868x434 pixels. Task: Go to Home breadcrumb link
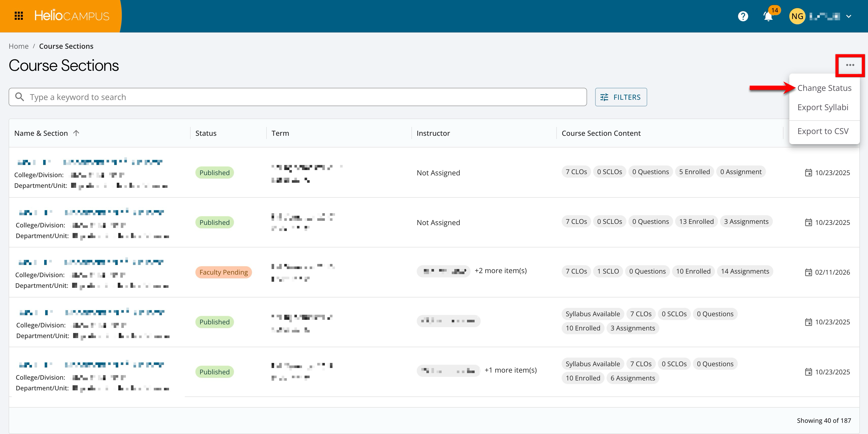[19, 46]
